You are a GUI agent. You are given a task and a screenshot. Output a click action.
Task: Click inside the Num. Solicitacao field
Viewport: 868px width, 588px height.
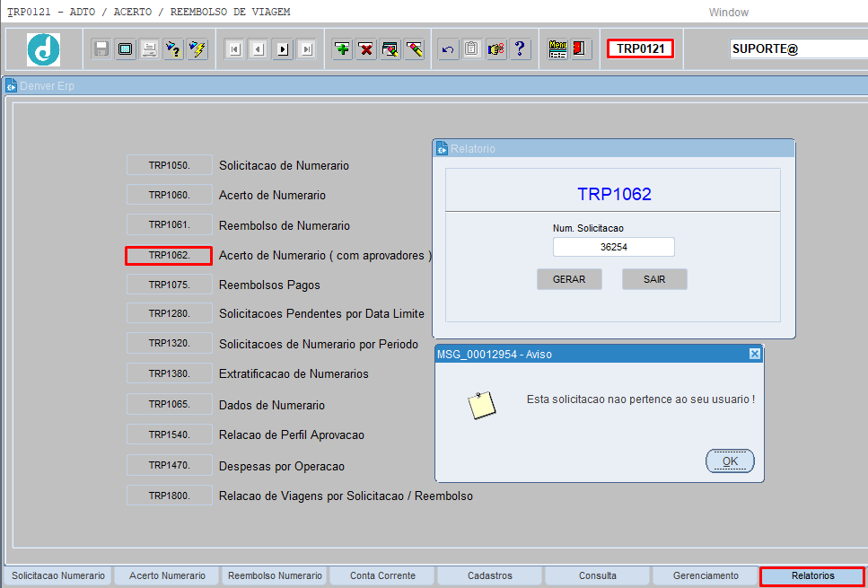[x=613, y=246]
